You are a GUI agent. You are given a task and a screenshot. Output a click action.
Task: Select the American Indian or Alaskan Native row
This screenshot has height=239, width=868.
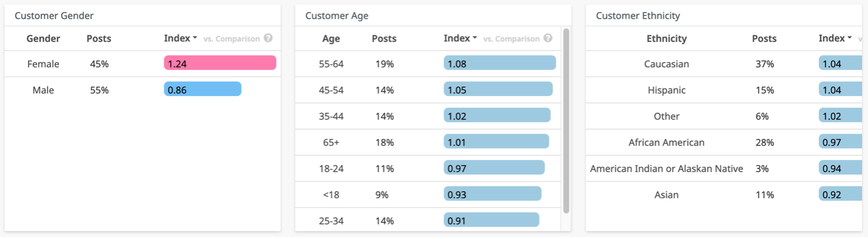tap(724, 169)
